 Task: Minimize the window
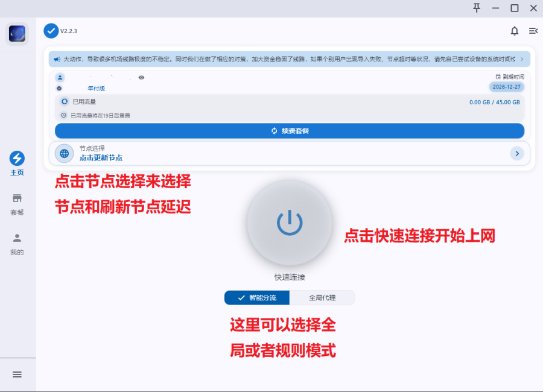coord(495,8)
